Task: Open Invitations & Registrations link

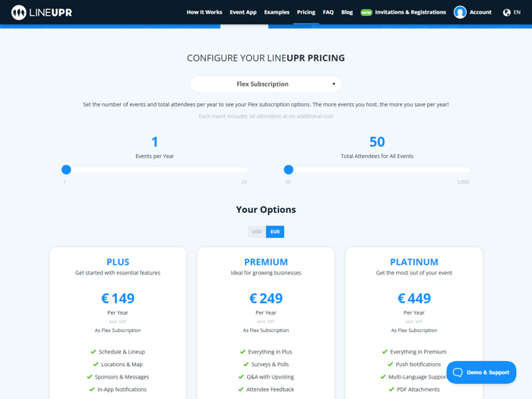Action: (x=410, y=12)
